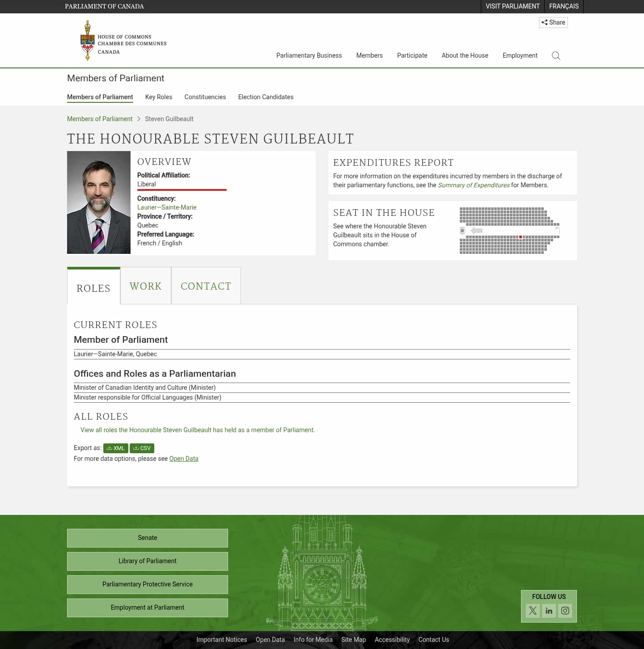Open the CONTACT tab
The width and height of the screenshot is (644, 649).
click(x=206, y=286)
